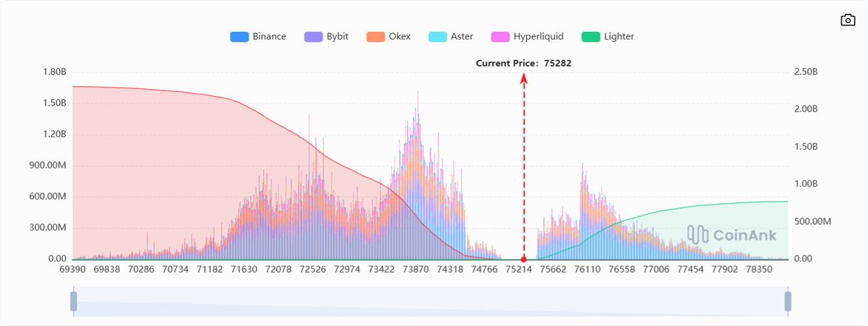Click the 77006 price axis label

656,270
